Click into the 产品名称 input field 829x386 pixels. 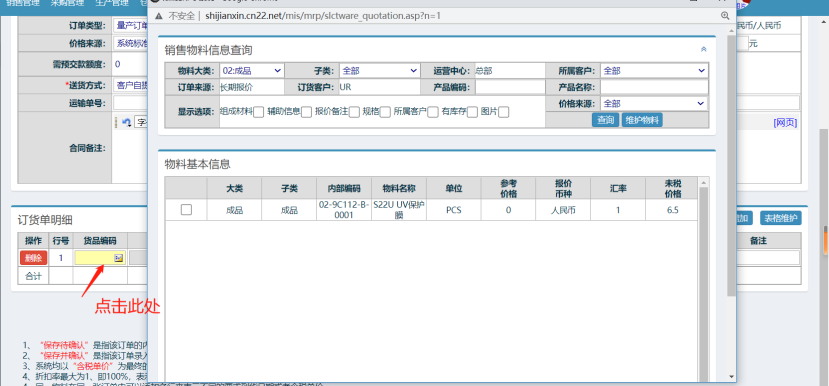pyautogui.click(x=654, y=87)
